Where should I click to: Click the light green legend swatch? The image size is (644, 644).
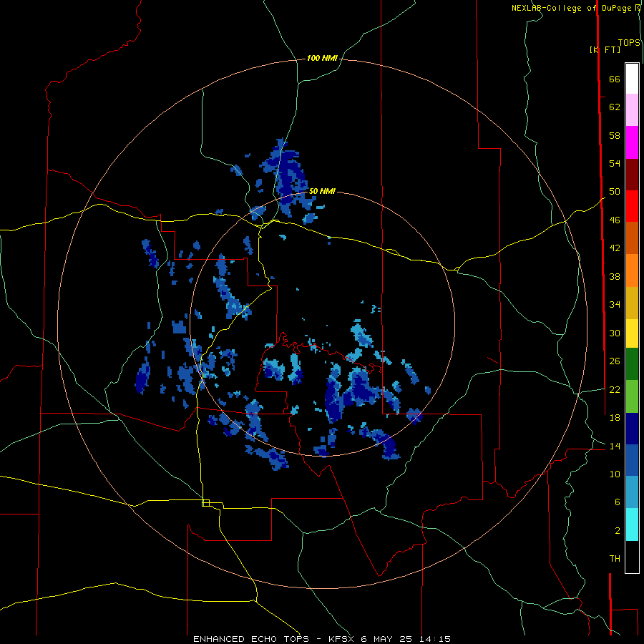pyautogui.click(x=632, y=396)
